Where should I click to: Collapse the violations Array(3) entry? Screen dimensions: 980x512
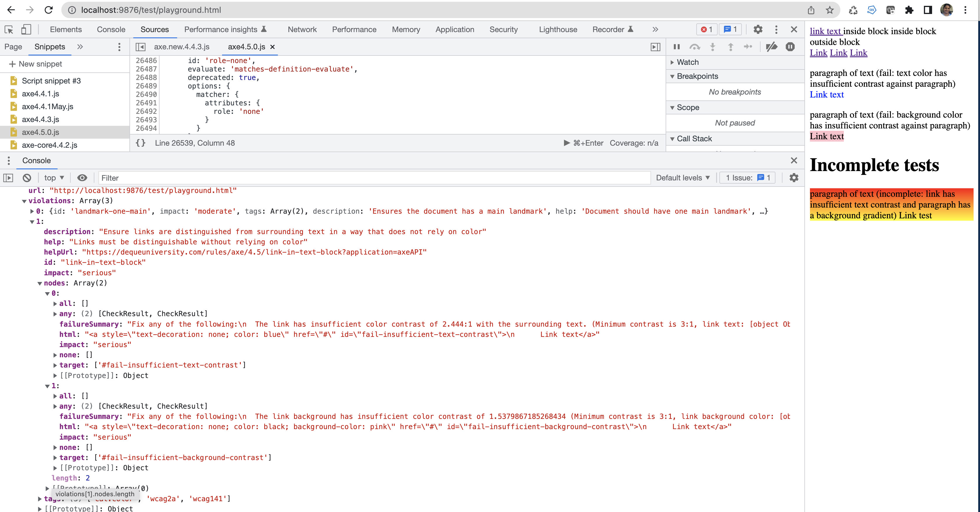pyautogui.click(x=24, y=201)
